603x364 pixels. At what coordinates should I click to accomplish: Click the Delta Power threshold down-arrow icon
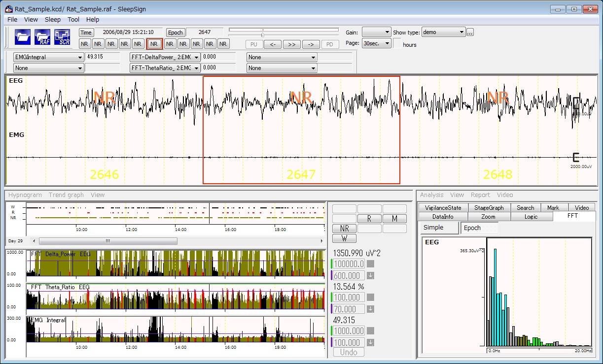pos(370,276)
